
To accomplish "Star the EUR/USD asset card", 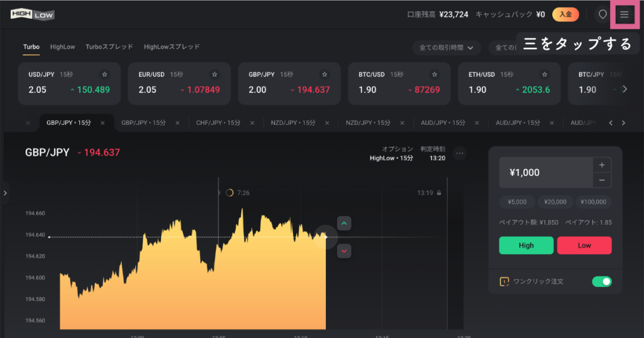I will click(215, 74).
